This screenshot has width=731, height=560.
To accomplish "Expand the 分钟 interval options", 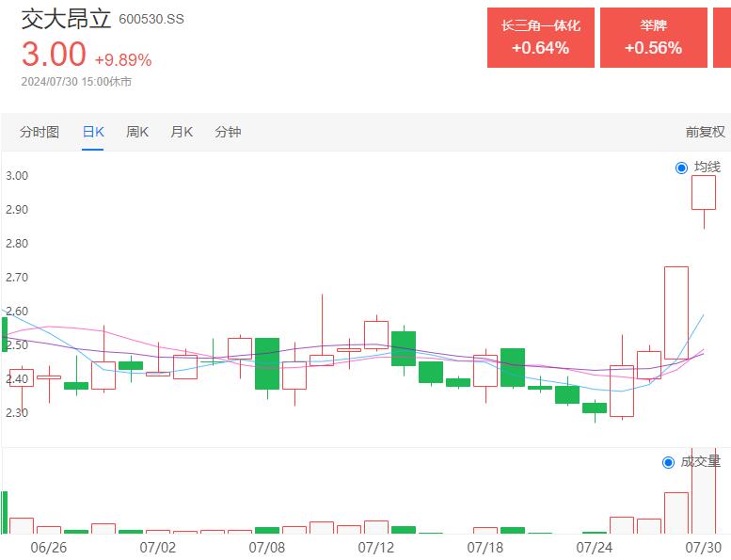I will coord(228,132).
